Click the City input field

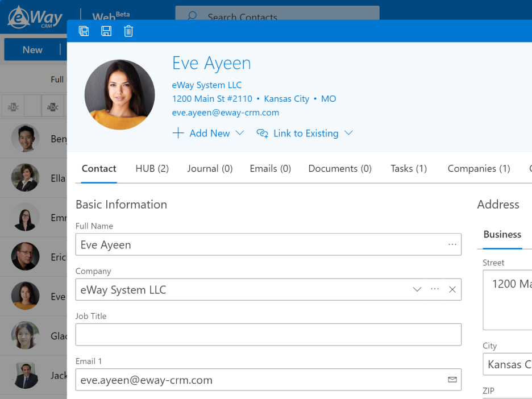pos(508,364)
